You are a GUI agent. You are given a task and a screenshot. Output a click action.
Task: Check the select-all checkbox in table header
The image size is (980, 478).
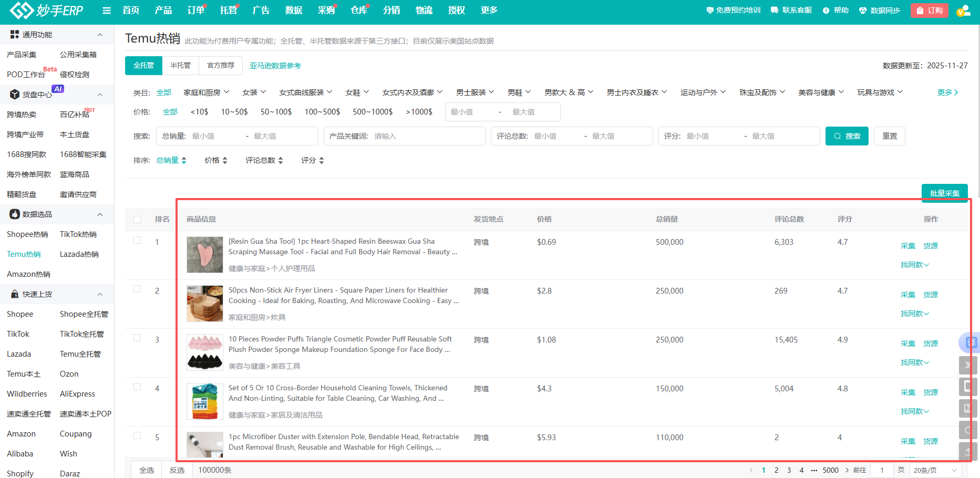[x=137, y=220]
